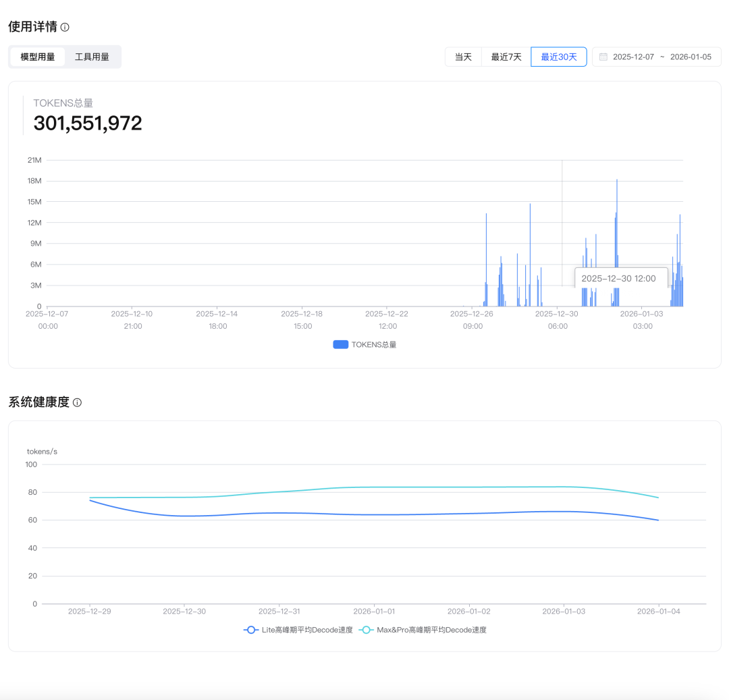Screen dimensions: 729x700
Task: Click the highlighted 最近30天 filter button
Action: [558, 57]
